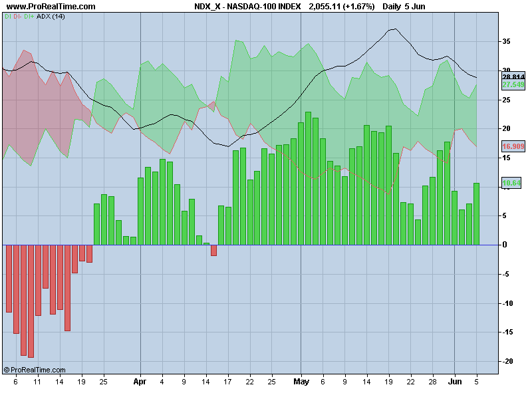532x399 pixels.
Task: Click the Jun month label on the time axis
Action: pos(455,382)
